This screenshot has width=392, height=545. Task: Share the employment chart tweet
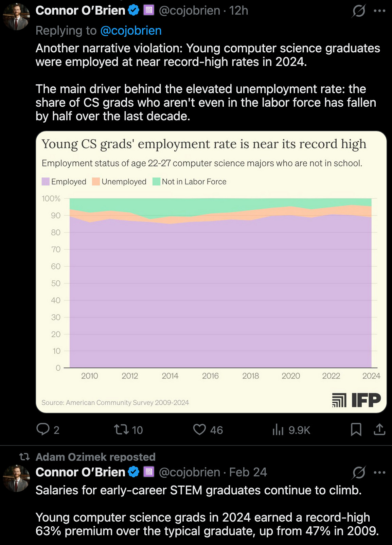(379, 429)
